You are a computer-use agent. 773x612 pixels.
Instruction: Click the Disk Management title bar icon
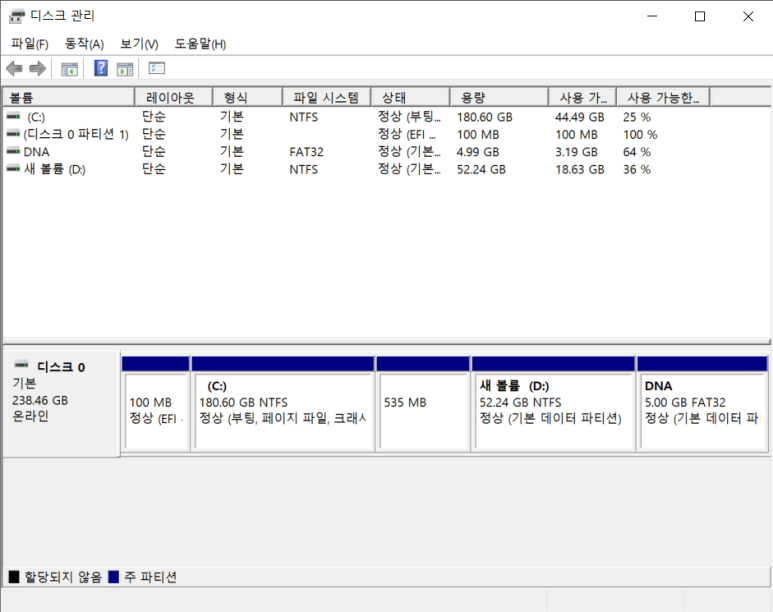click(x=17, y=16)
